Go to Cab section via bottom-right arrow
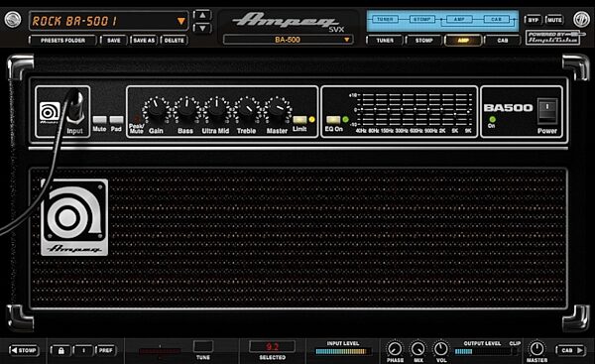 point(571,350)
